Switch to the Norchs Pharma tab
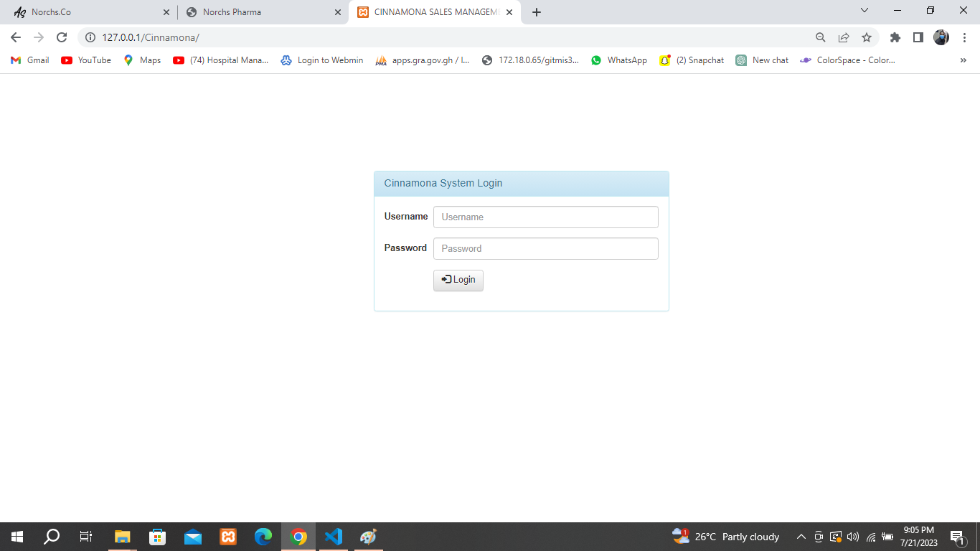This screenshot has height=551, width=980. pyautogui.click(x=258, y=12)
